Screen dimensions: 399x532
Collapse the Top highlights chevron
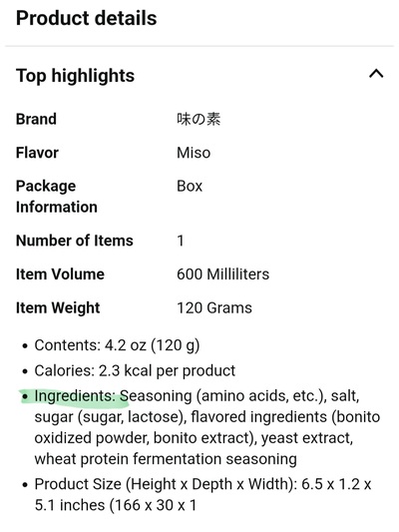pos(376,74)
